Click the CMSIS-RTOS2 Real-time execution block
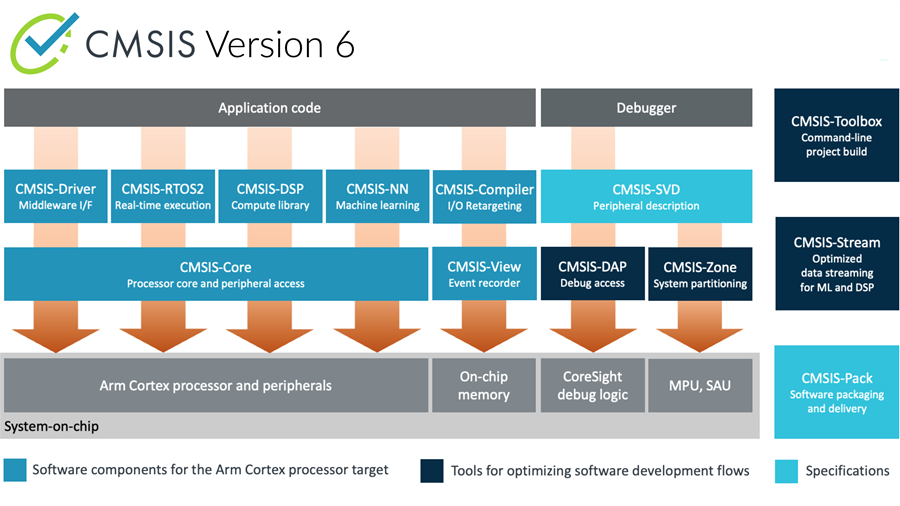Viewport: 900px width, 506px height. pyautogui.click(x=163, y=196)
